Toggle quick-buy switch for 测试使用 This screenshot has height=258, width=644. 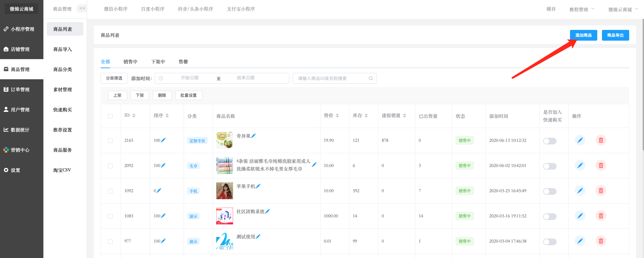pyautogui.click(x=550, y=242)
